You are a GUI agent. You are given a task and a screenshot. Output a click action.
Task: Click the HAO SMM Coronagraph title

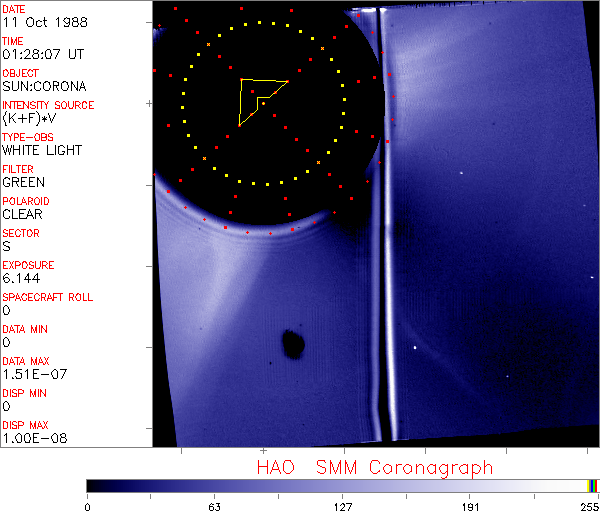click(375, 467)
